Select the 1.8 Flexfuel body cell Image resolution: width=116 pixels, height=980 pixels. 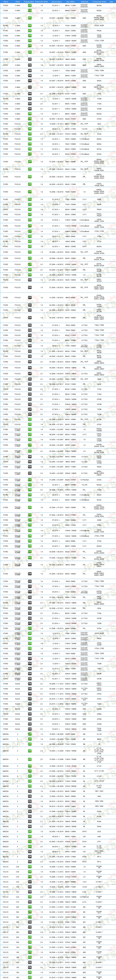tap(84, 480)
